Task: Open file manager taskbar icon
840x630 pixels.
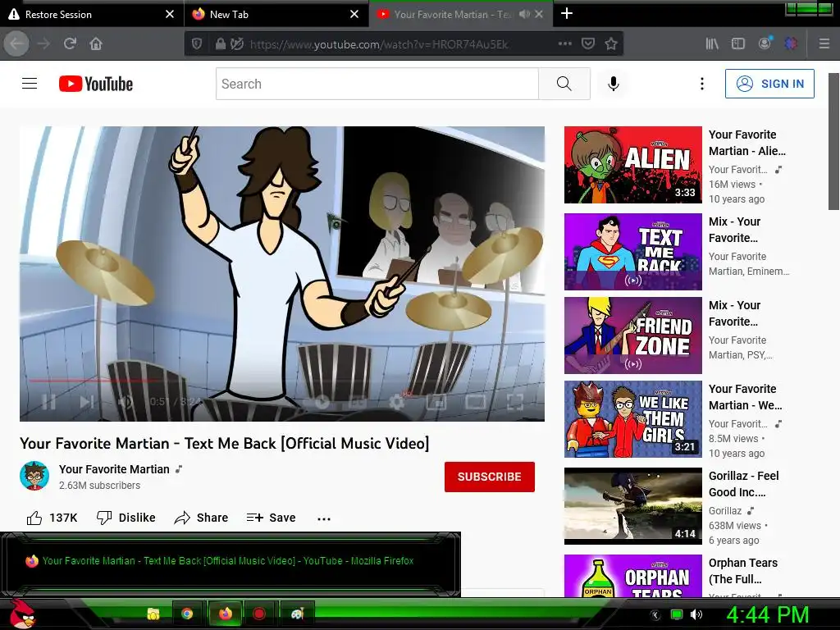Action: (x=153, y=614)
